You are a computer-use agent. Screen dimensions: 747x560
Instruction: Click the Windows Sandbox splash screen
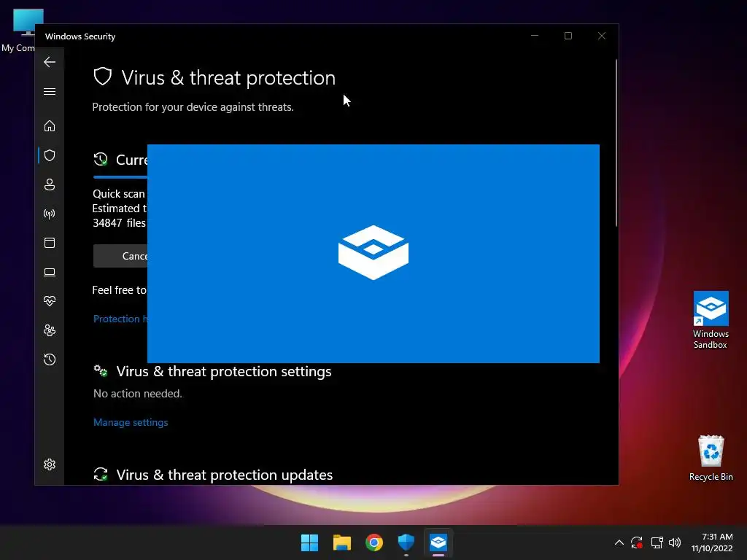tap(373, 253)
